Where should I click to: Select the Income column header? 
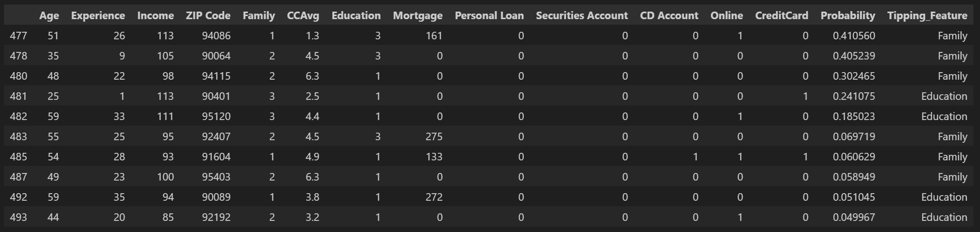155,16
